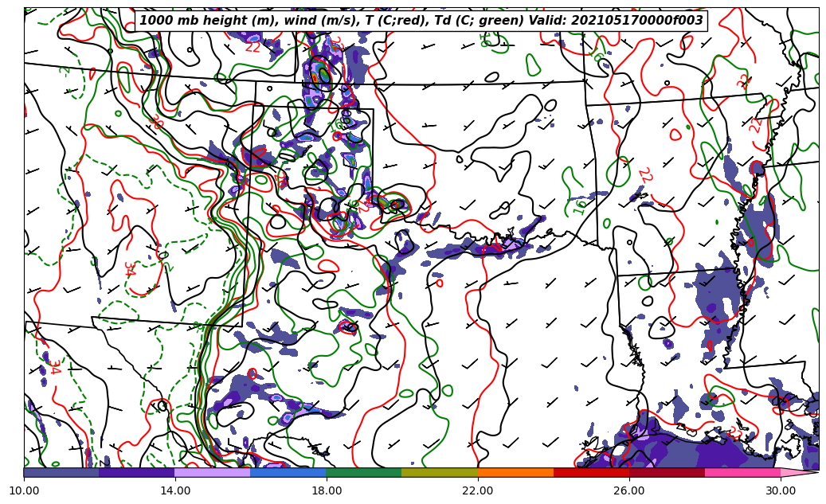This screenshot has height=504, width=826.
Task: Choose the orange colorbar segment after 22.00
Action: click(515, 472)
